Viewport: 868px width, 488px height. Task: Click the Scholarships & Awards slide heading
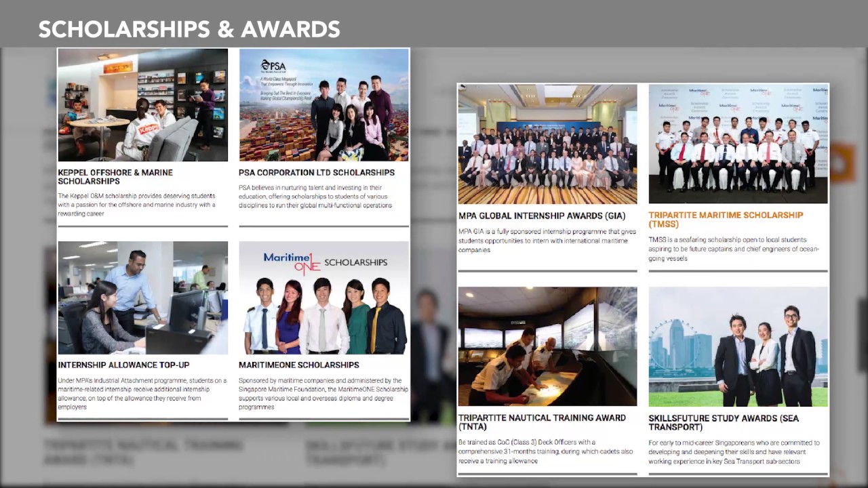point(189,29)
